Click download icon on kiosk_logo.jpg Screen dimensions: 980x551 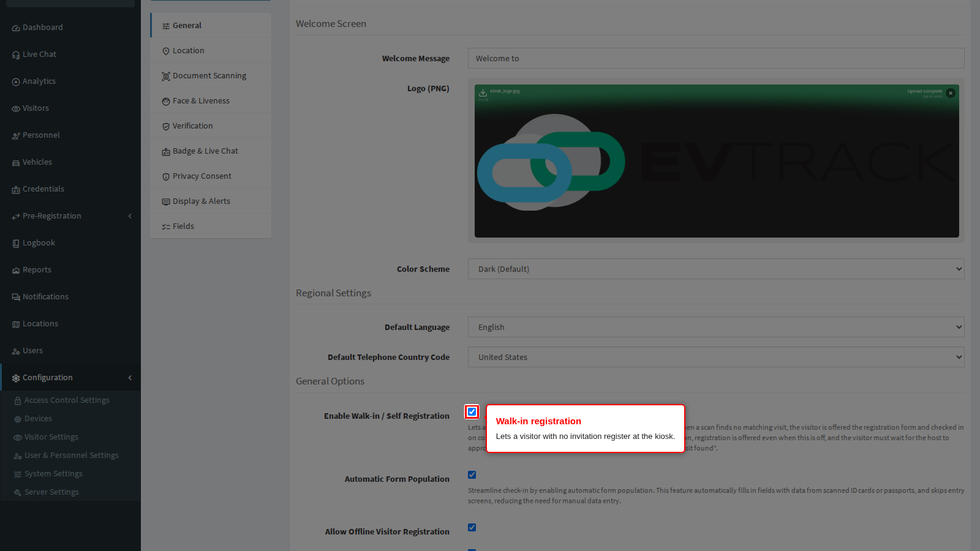pyautogui.click(x=483, y=92)
